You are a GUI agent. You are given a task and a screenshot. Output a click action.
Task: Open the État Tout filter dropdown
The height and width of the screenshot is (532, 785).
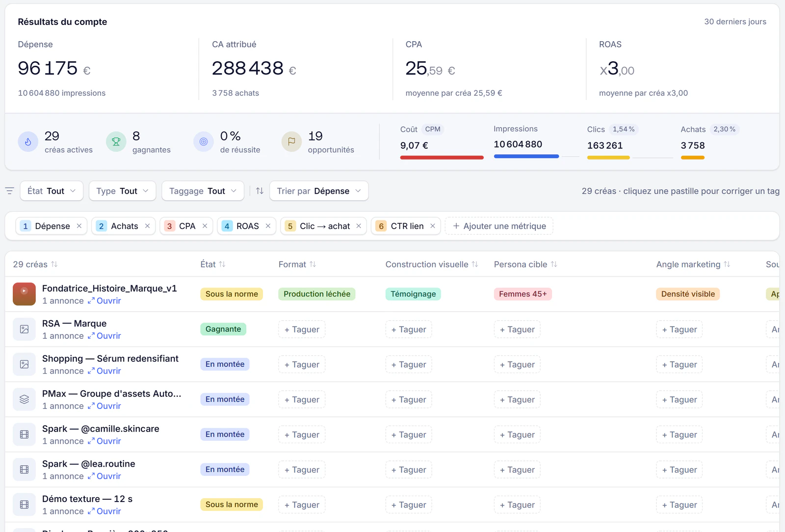[x=52, y=191]
